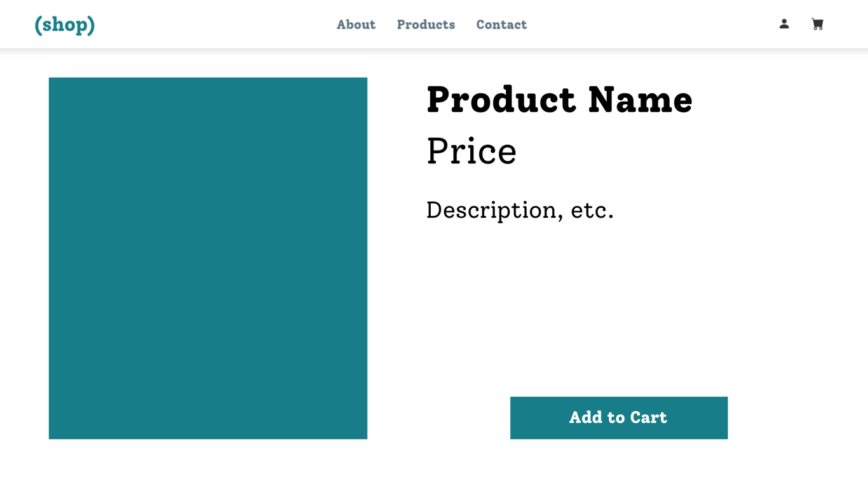This screenshot has width=868, height=488.
Task: Select the product description text
Action: (520, 210)
